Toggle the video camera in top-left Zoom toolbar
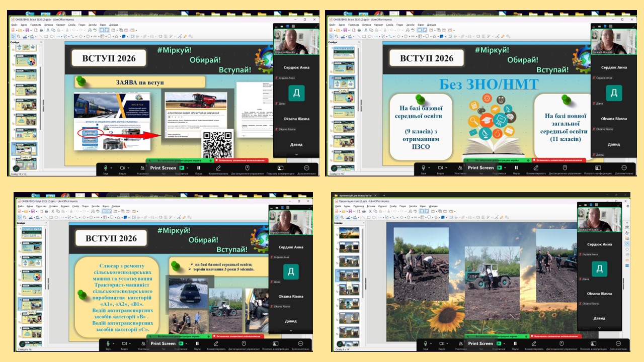644x362 pixels. (122, 167)
